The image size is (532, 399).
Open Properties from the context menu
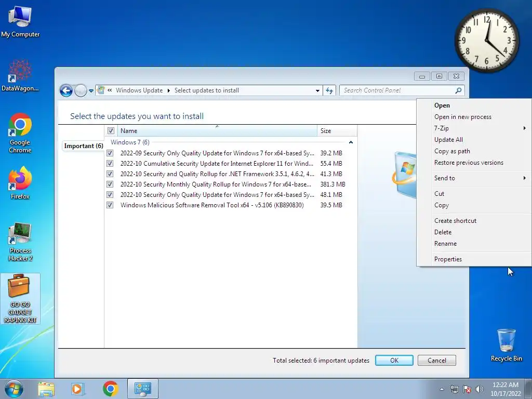474,259
